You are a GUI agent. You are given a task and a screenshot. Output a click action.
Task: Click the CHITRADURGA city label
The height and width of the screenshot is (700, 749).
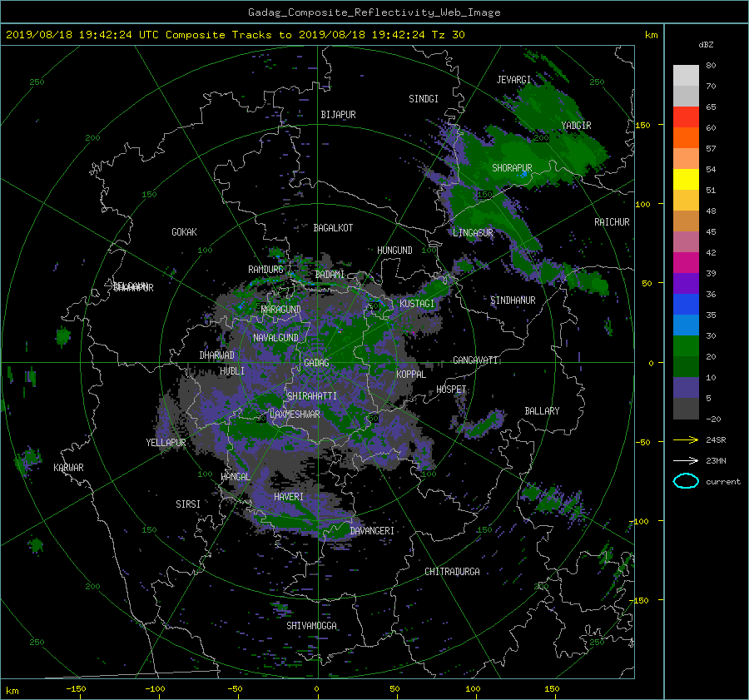click(x=452, y=572)
